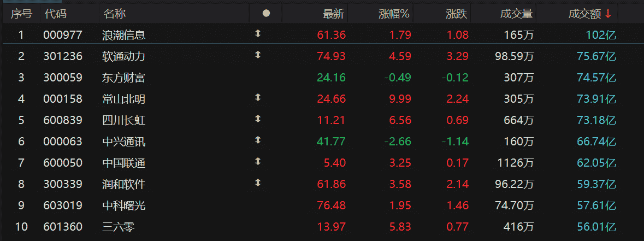Open the 东方财富 stock name

123,78
